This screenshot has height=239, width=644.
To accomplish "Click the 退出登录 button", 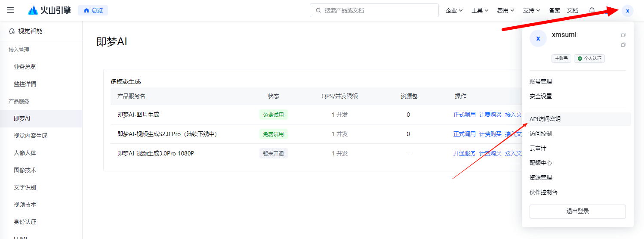I will [577, 211].
